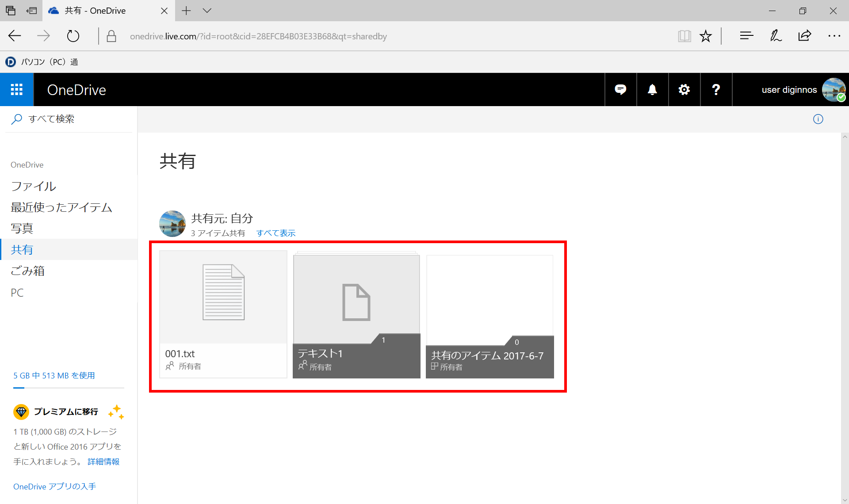Open the settings gear icon
Viewport: 849px width, 504px height.
(684, 90)
